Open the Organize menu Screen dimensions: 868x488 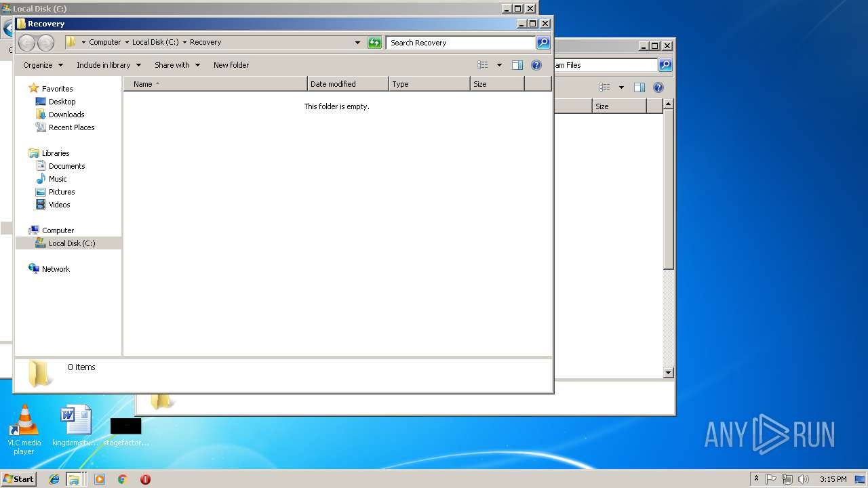[43, 65]
